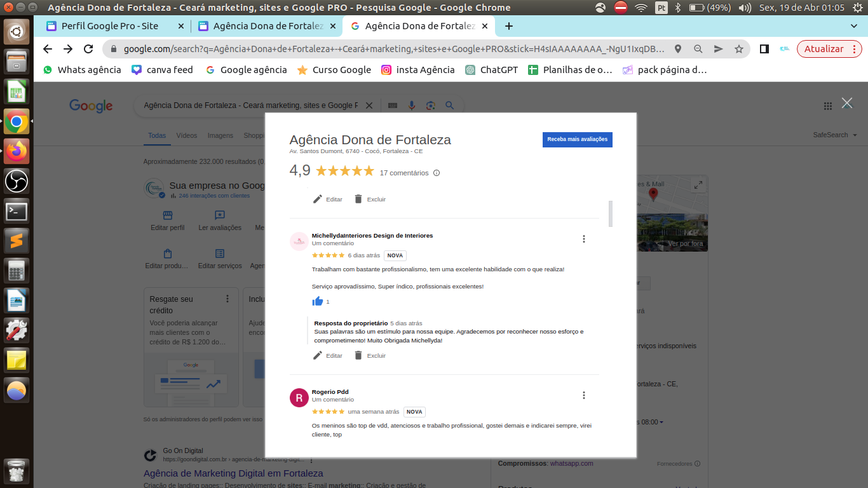Viewport: 868px width, 488px height.
Task: Click info icon next to 17 comentários
Action: pos(437,173)
